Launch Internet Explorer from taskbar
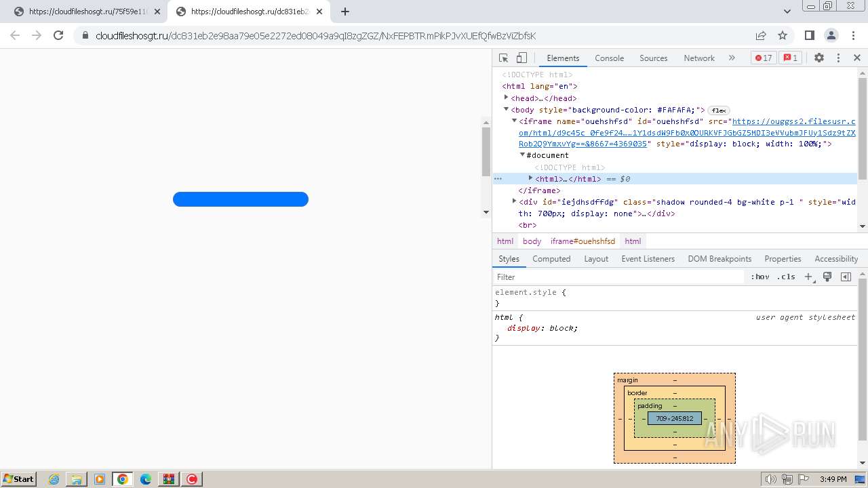Viewport: 868px width, 488px height. 54,479
